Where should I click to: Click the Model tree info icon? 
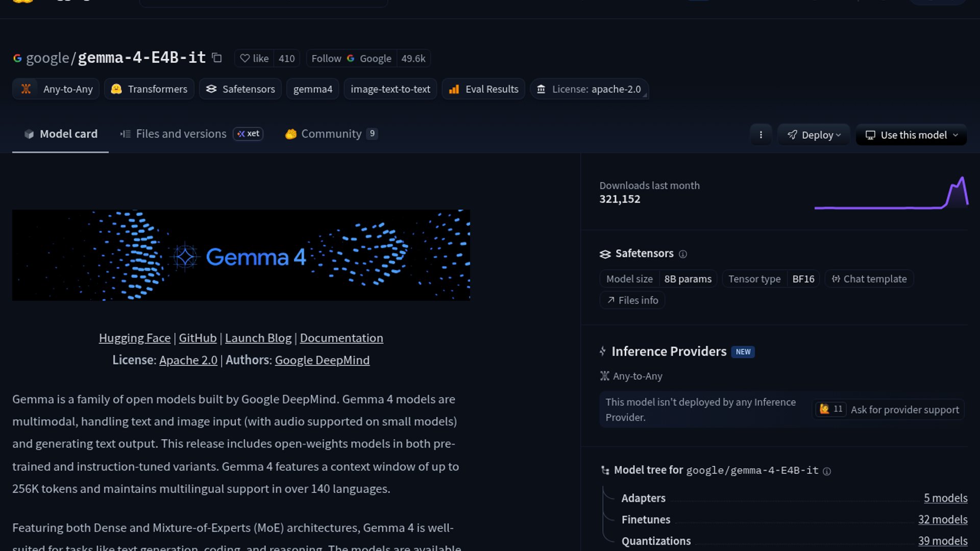[x=827, y=471]
